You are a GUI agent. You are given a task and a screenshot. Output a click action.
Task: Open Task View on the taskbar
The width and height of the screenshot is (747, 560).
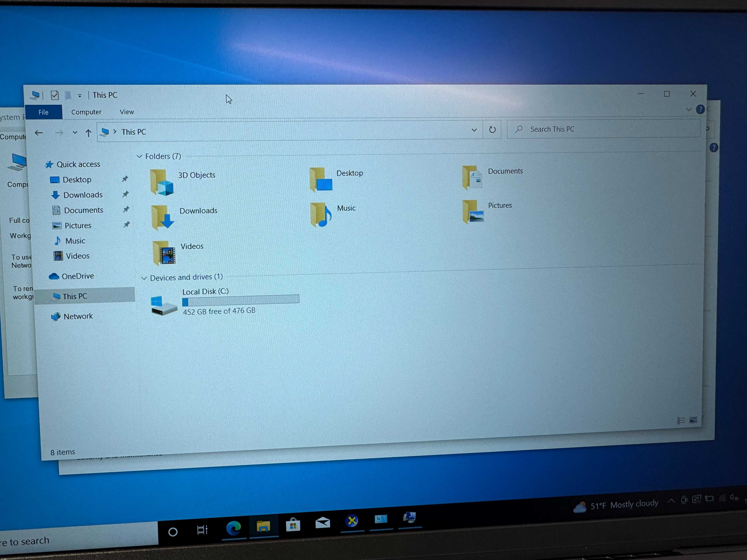pyautogui.click(x=202, y=530)
